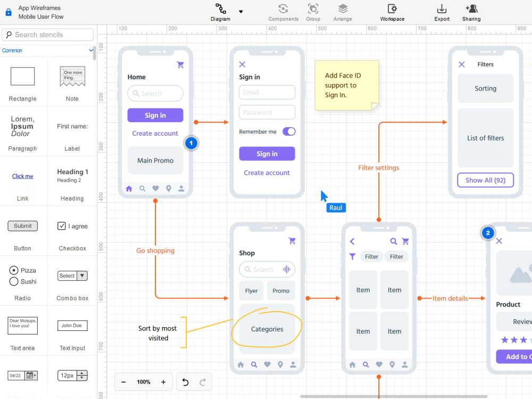Undo the last action
532x399 pixels.
point(185,382)
